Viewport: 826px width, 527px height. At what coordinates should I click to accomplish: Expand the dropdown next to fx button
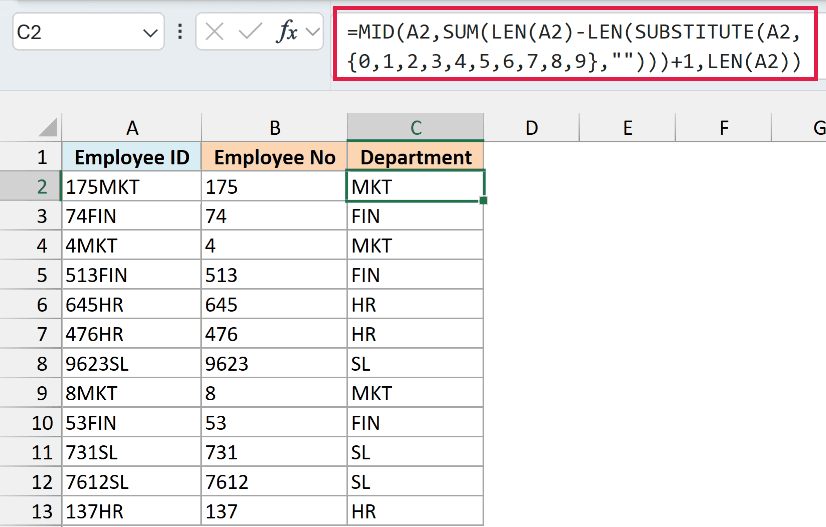[313, 32]
